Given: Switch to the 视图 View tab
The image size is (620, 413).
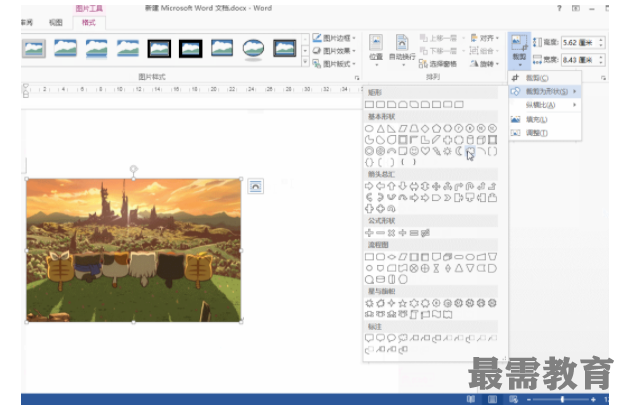Looking at the screenshot, I should click(x=56, y=23).
